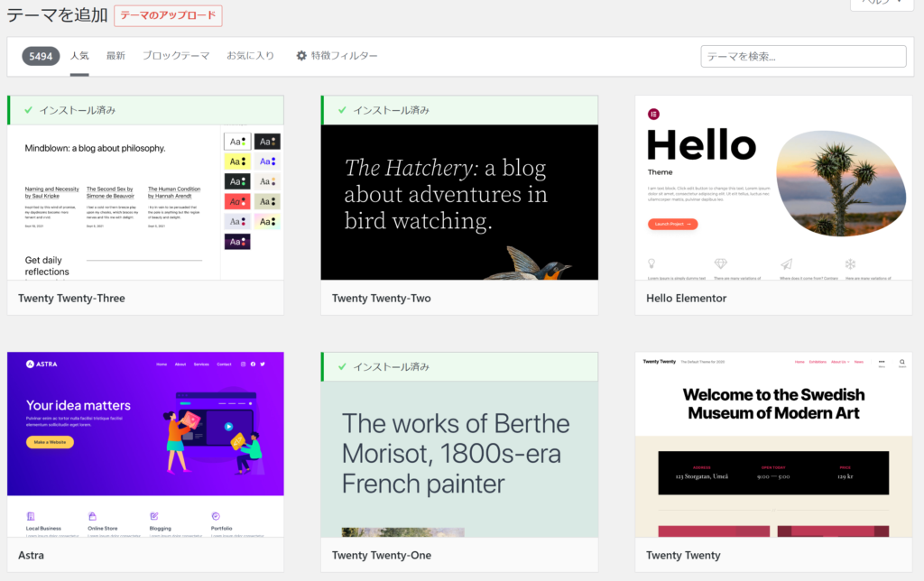Click the Instagram icon in Astra preview
Viewport: 924px width, 581px height.
pos(244,364)
